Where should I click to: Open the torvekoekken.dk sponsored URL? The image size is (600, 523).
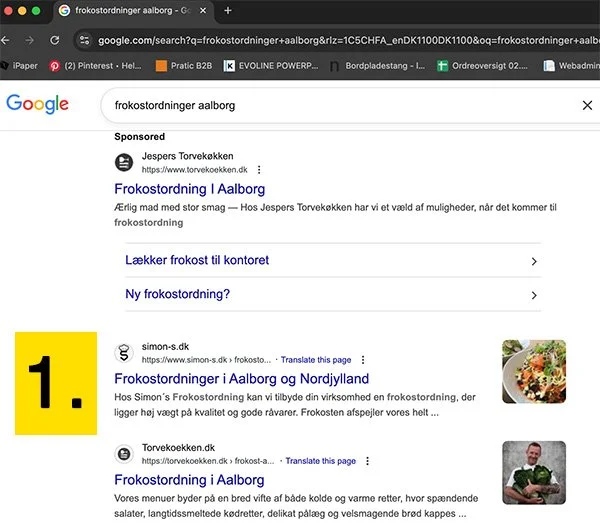[194, 169]
